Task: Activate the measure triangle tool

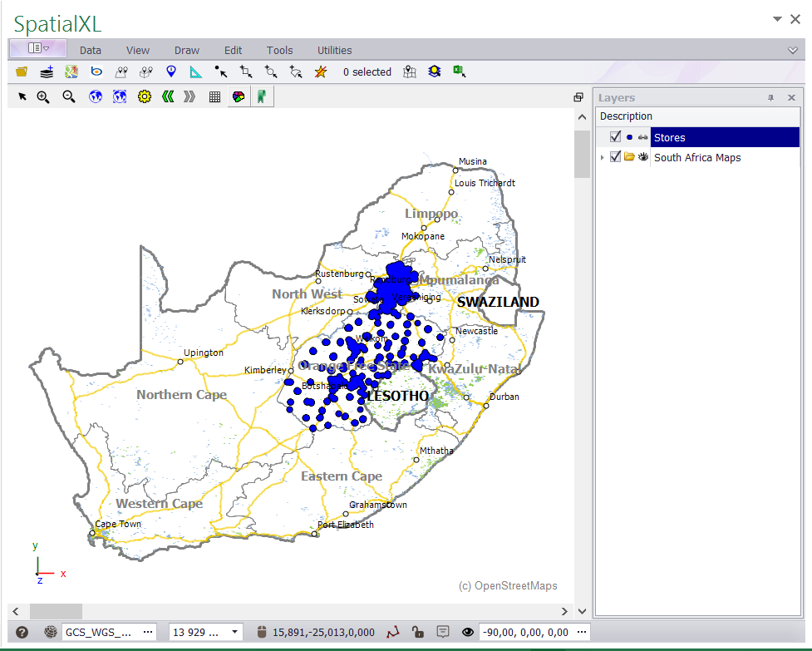Action: [195, 72]
